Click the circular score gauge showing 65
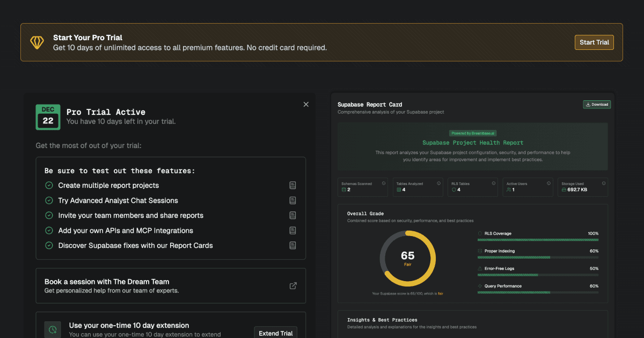The width and height of the screenshot is (644, 338). 408,259
